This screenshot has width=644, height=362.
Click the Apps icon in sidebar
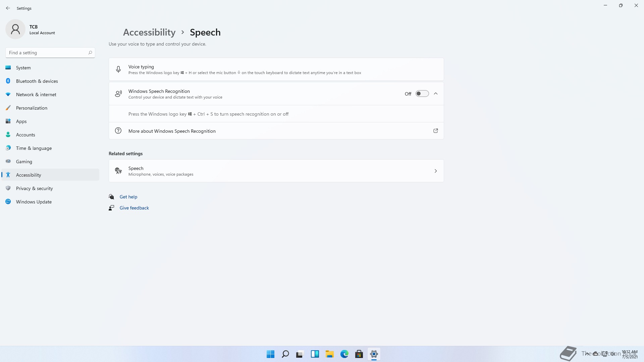point(8,121)
